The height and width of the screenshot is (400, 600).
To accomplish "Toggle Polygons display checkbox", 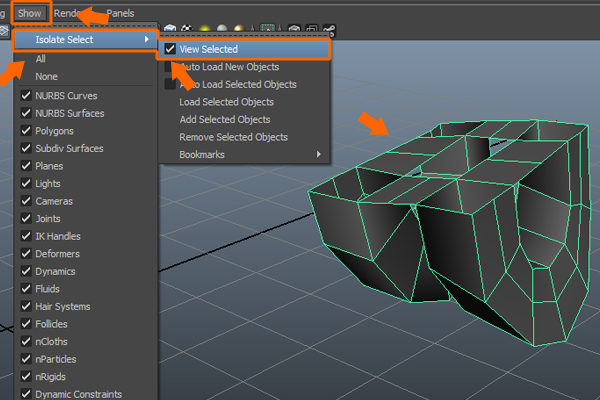I will [x=27, y=130].
